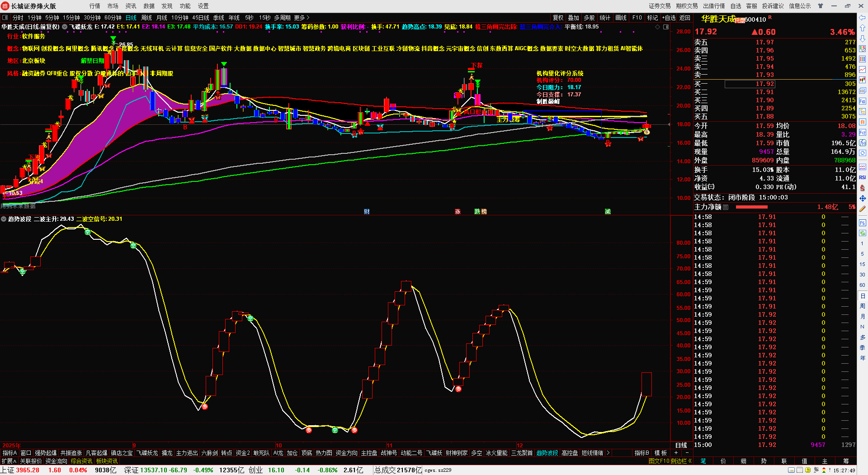868x475 pixels.
Task: Switch chart period to 分时
Action: tap(18, 18)
